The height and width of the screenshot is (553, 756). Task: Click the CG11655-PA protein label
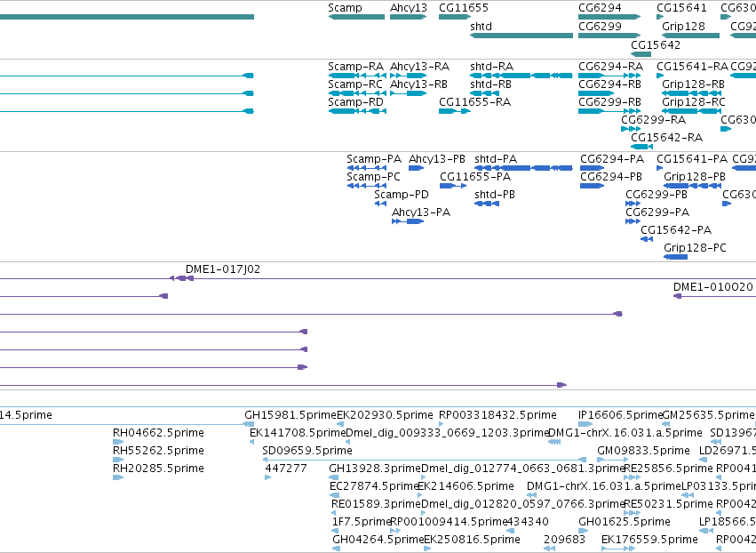pyautogui.click(x=475, y=177)
